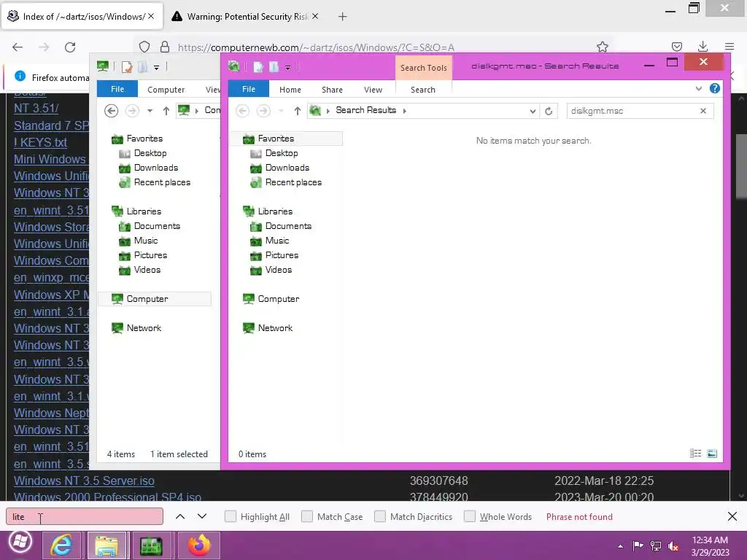
Task: Open File tab in Computer window
Action: [117, 89]
